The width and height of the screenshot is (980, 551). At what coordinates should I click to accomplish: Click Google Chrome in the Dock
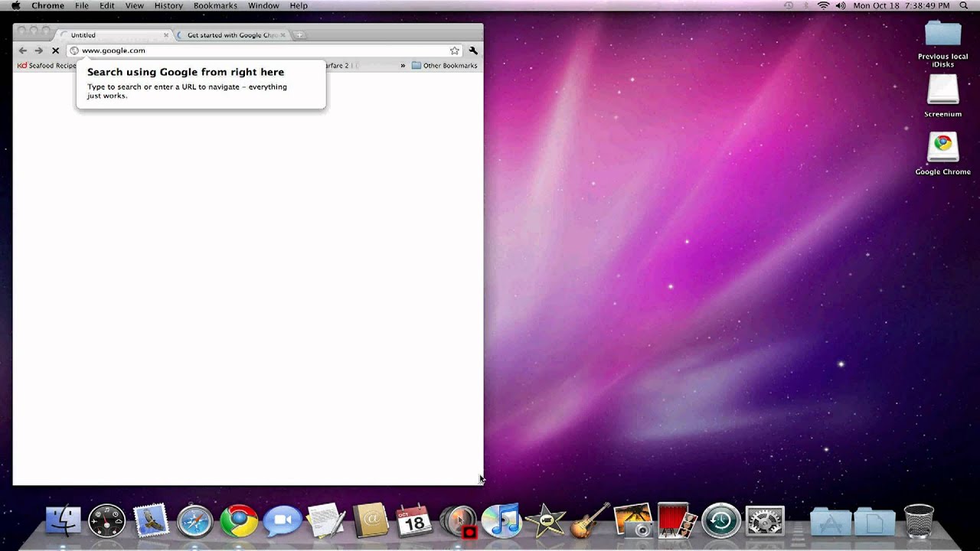pyautogui.click(x=239, y=520)
